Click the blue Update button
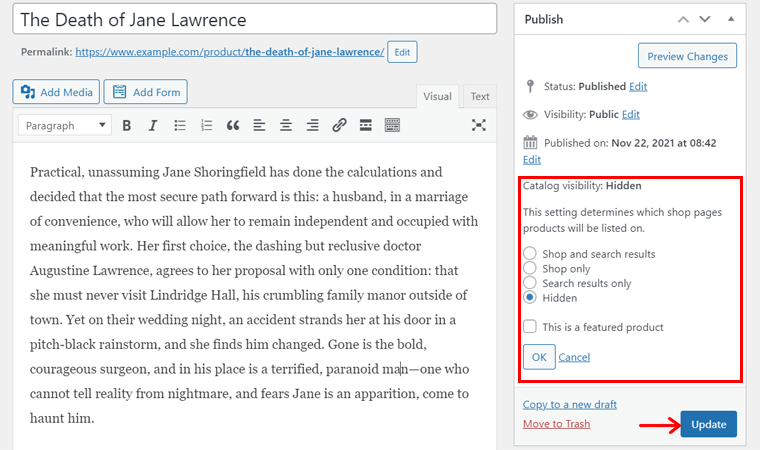The image size is (760, 450). [x=709, y=424]
